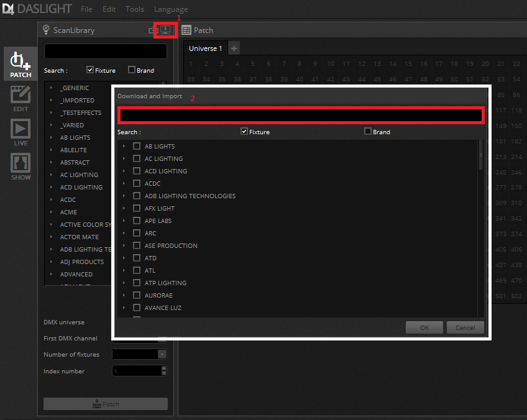Click the Patch button at bottom
Screen dimensions: 527x420
click(106, 404)
